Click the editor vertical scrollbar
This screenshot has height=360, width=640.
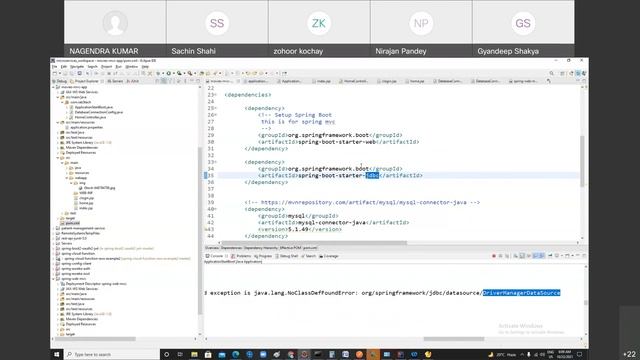point(582,161)
